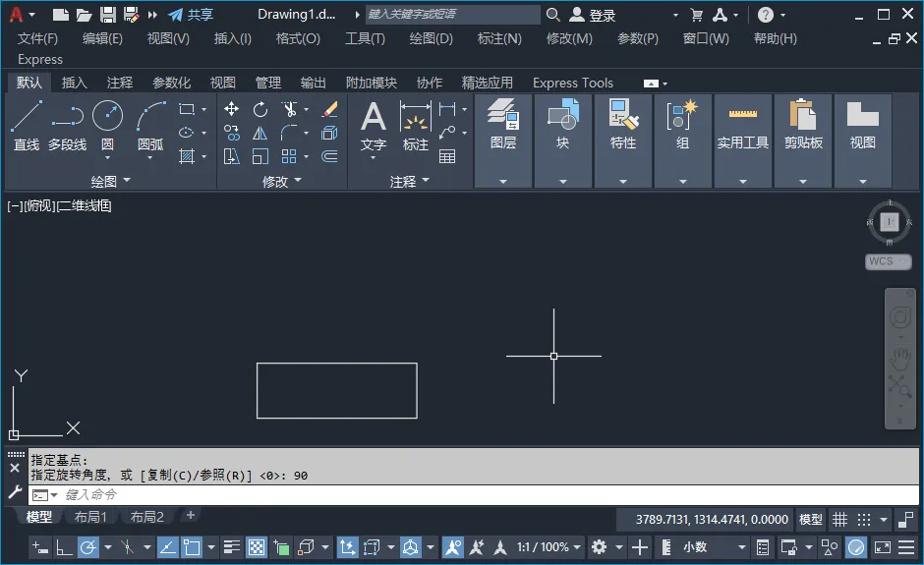The image size is (924, 565).
Task: Open the 标注 (Dimension) tool
Action: [x=416, y=126]
